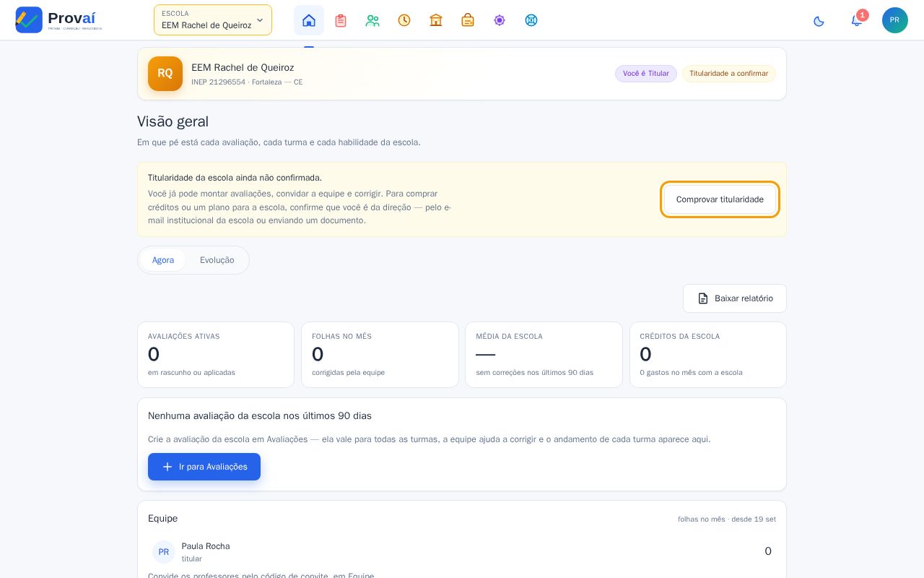Click the Baixar relatório button
Viewport: 924px width, 578px height.
click(735, 298)
